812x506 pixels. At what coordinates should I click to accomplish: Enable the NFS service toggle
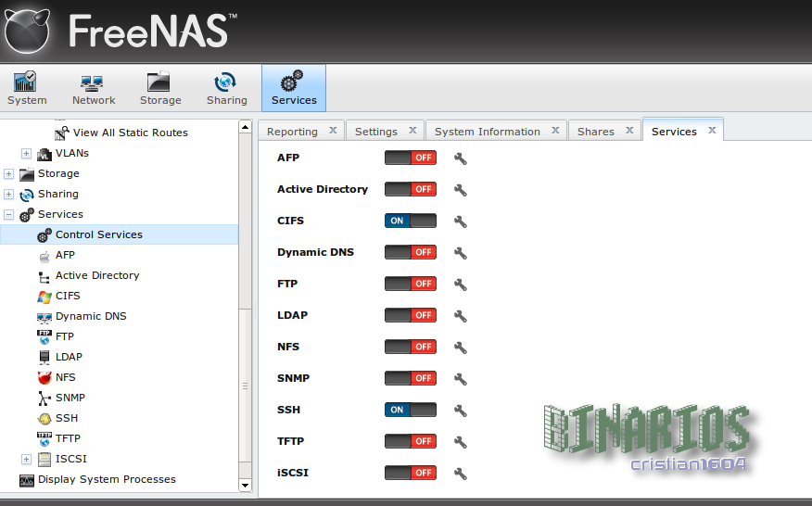pos(411,348)
